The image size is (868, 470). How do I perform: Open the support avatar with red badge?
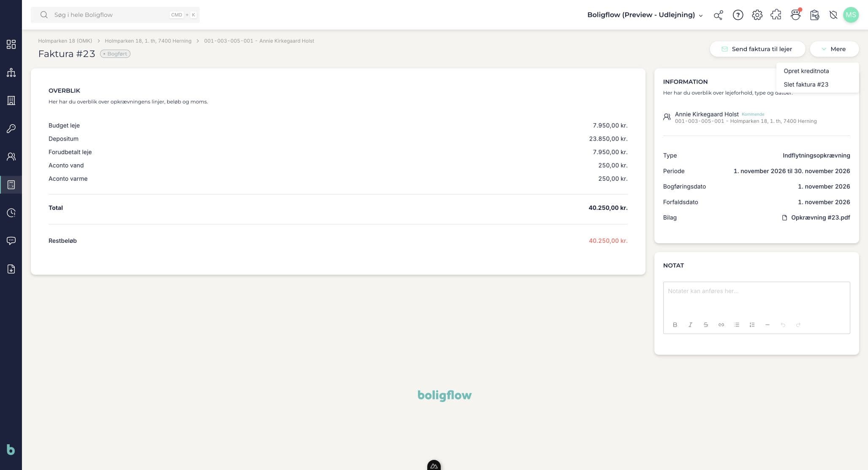point(796,15)
